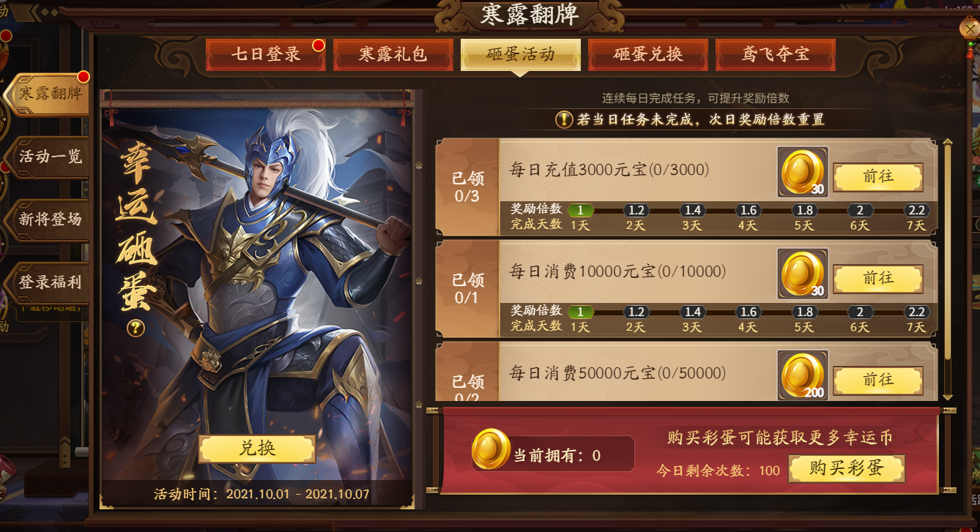Click 前往 button for 每日消费10000元宝
The height and width of the screenshot is (532, 980).
(x=878, y=279)
